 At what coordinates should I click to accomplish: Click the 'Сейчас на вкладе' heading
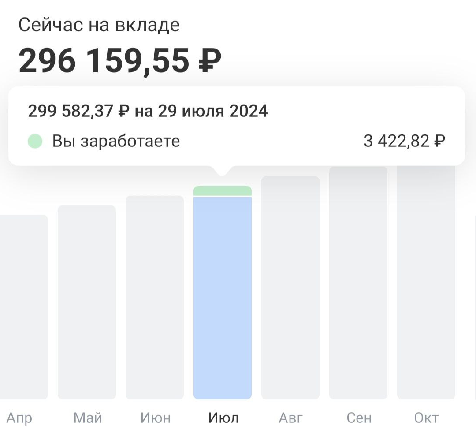(99, 25)
